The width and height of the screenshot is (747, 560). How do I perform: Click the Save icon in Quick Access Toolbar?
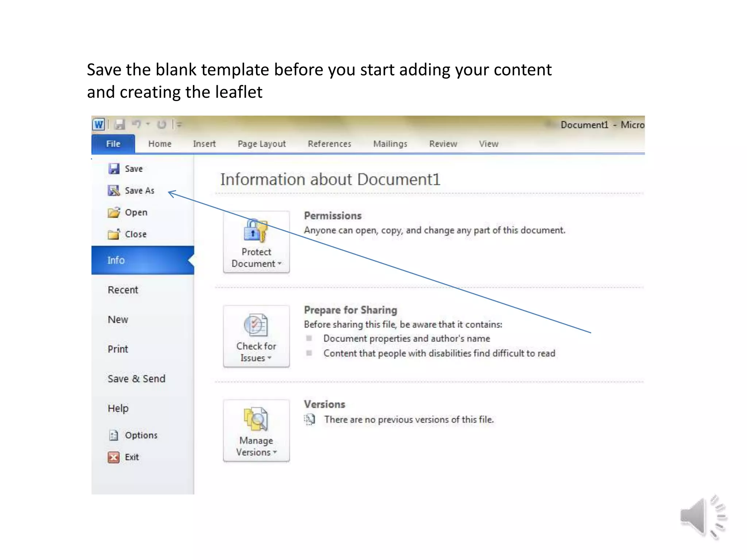[x=119, y=125]
